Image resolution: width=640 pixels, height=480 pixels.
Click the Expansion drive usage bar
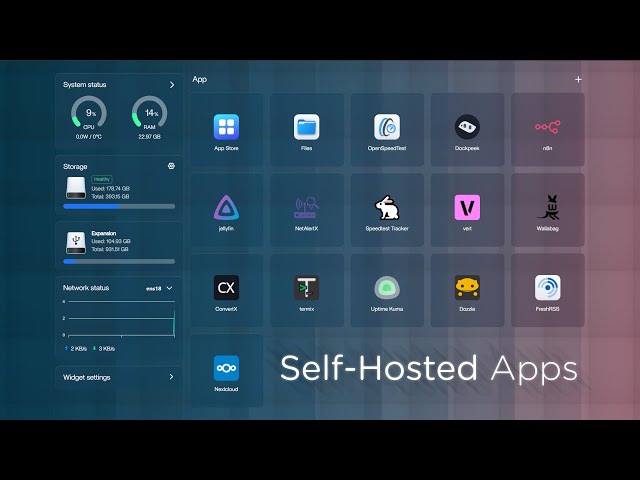(x=119, y=261)
